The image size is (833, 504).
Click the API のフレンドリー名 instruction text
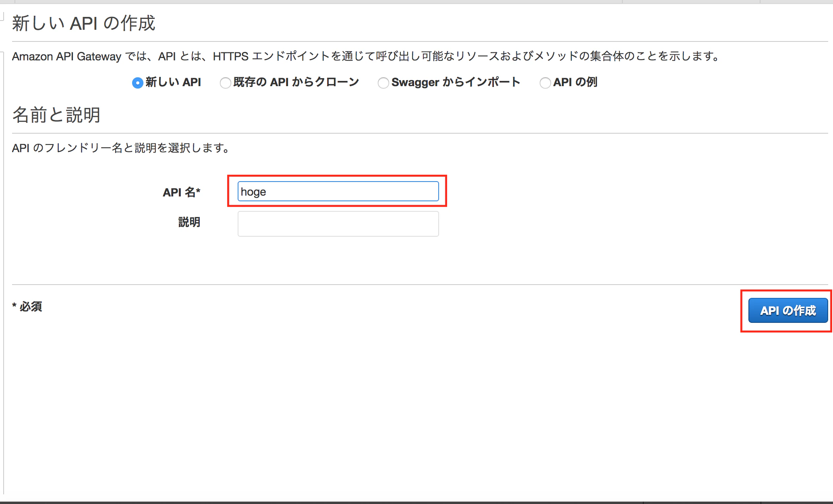coord(121,148)
